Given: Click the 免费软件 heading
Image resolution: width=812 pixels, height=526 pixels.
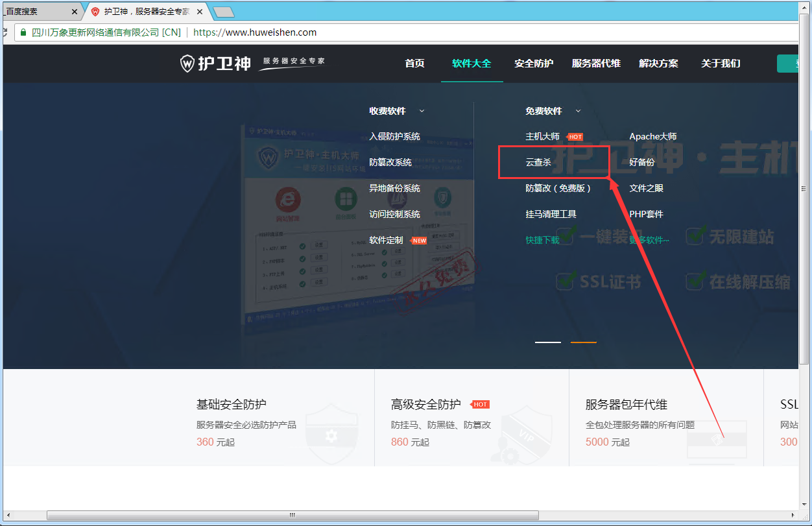Looking at the screenshot, I should pyautogui.click(x=543, y=111).
